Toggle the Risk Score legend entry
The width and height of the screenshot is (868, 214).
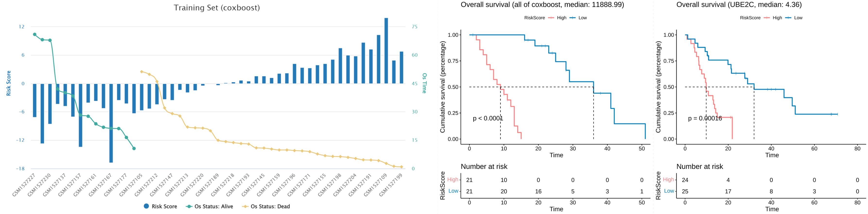click(x=160, y=206)
